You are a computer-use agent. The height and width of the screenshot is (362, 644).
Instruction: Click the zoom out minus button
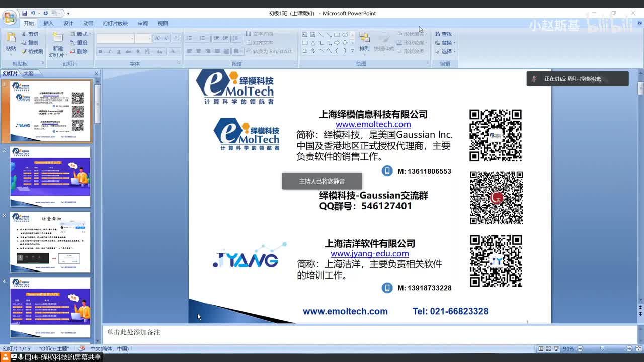coord(580,348)
